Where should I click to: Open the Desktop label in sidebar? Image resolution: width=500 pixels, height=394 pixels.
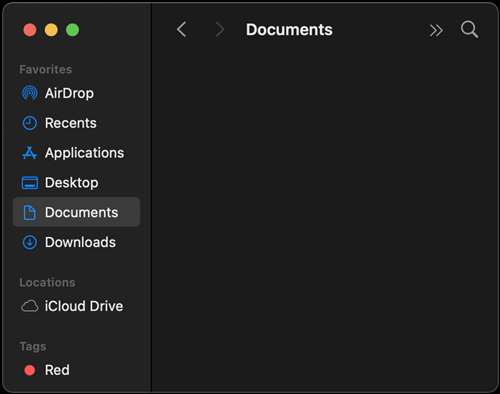pos(72,183)
